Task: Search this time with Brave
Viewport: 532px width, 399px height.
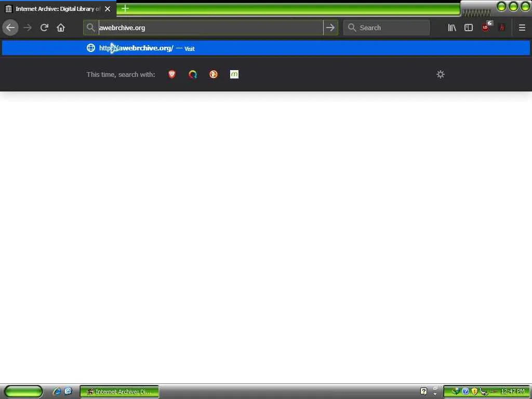Action: coord(172,74)
